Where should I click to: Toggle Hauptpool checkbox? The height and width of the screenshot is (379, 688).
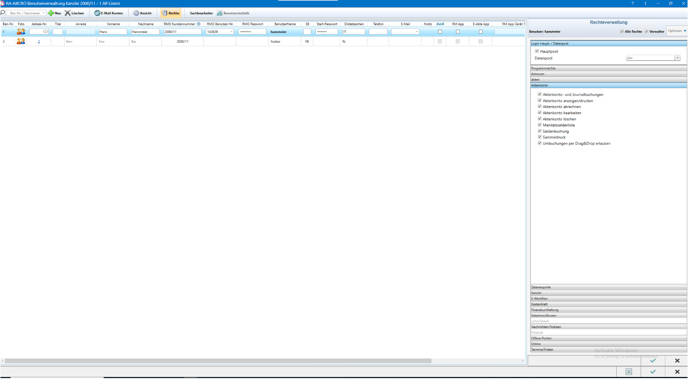pos(537,51)
